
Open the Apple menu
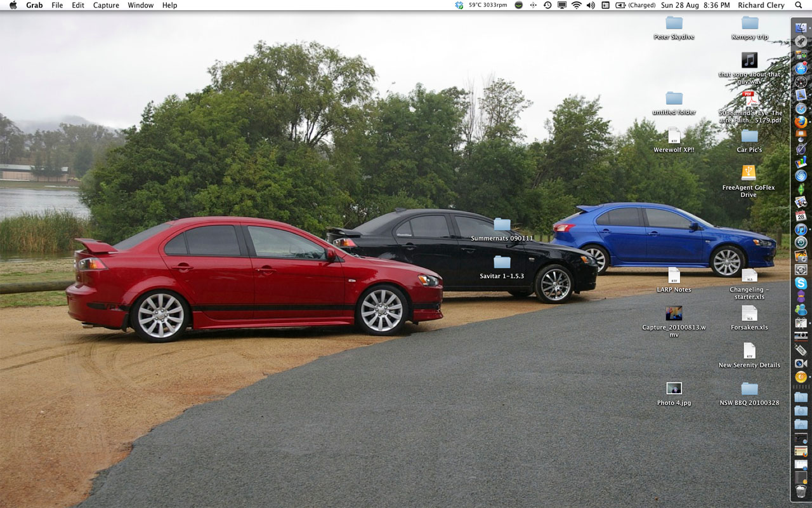click(x=13, y=5)
